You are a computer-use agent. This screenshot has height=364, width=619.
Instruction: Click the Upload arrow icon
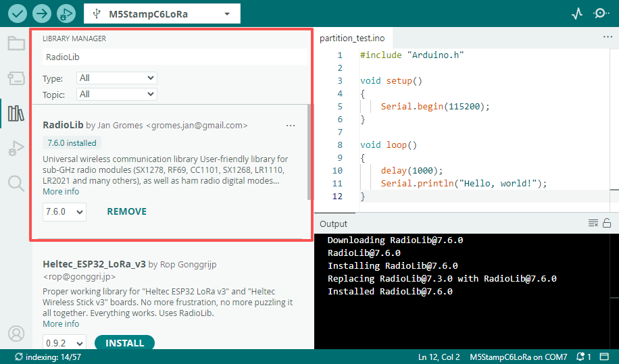pos(41,14)
